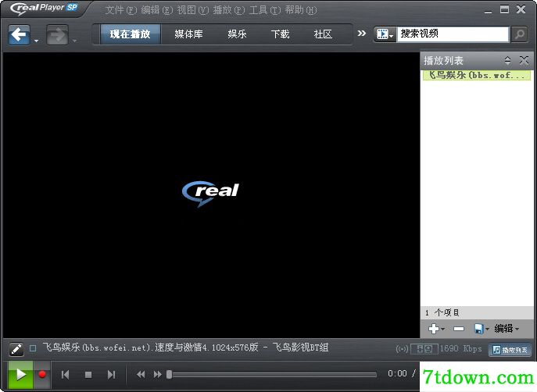Toggle the small checkbox beside the clip title

33,348
